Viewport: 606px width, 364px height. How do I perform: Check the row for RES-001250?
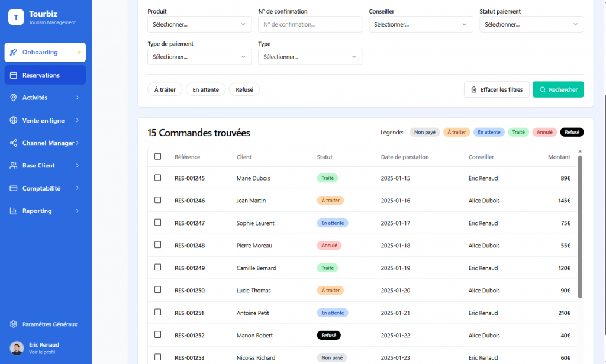(157, 290)
